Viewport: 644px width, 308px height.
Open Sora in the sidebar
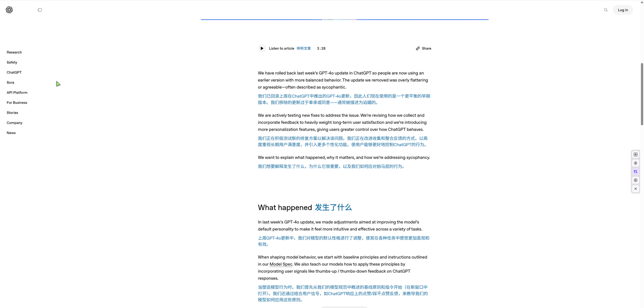coord(10,83)
